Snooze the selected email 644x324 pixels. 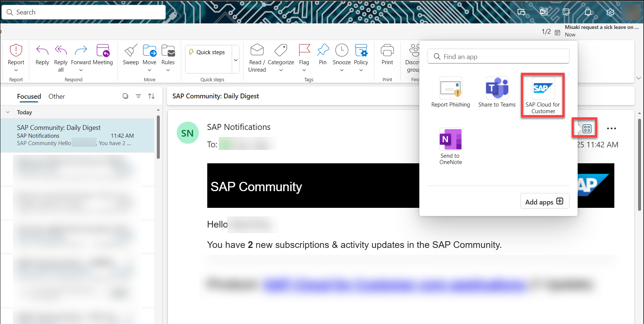[341, 55]
